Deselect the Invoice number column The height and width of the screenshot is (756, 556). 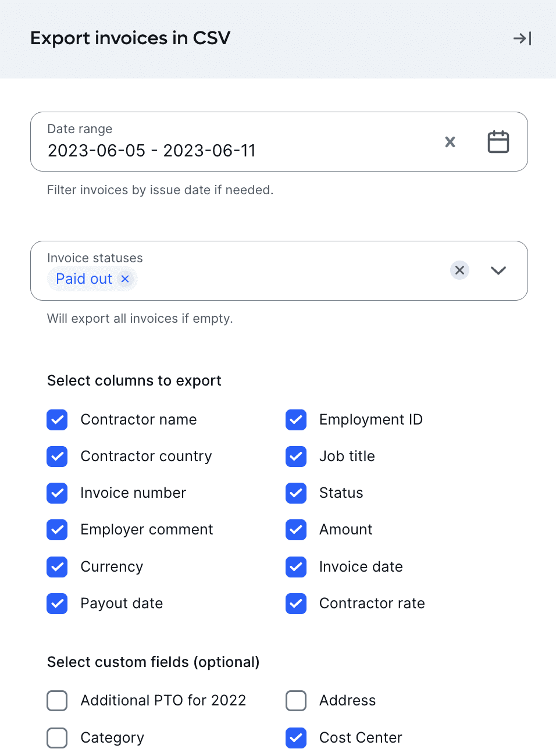coord(57,493)
